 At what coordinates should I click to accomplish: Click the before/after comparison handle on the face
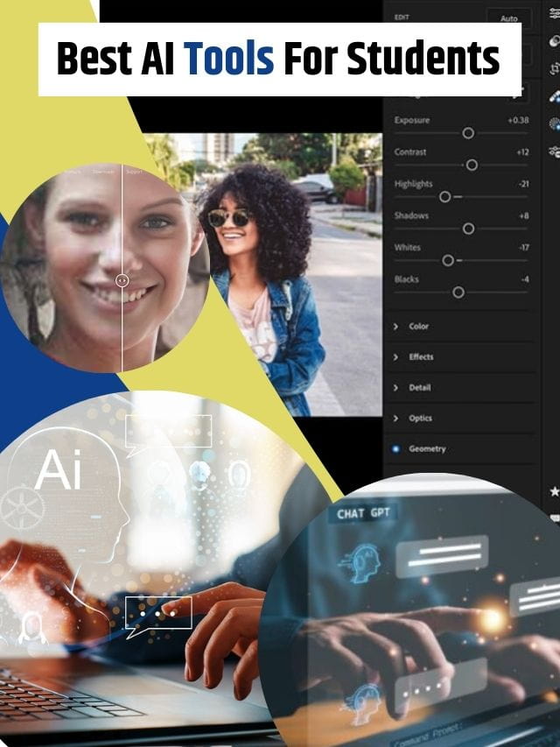pos(122,280)
